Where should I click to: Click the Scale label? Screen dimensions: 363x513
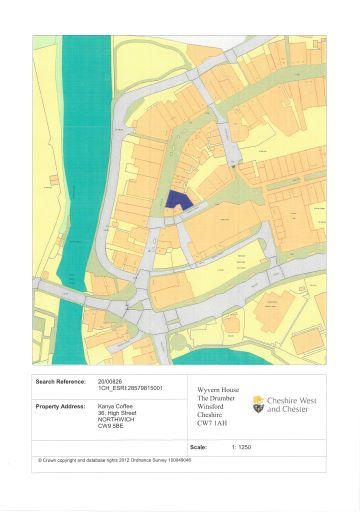click(x=198, y=447)
